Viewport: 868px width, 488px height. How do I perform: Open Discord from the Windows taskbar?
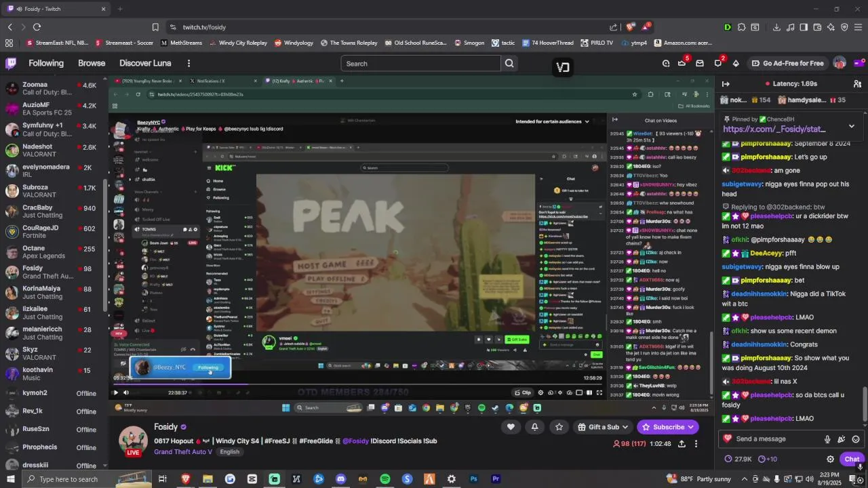(x=340, y=479)
